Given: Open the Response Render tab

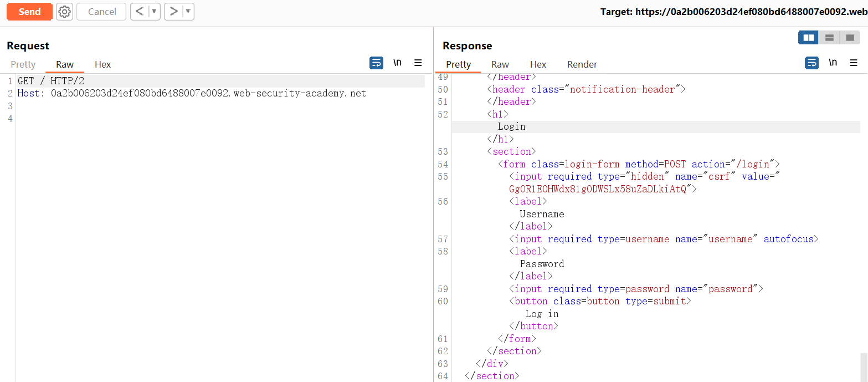Looking at the screenshot, I should point(582,64).
